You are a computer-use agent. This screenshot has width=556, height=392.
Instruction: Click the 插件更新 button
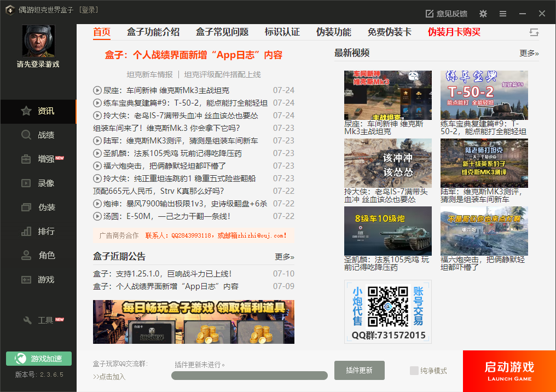[x=359, y=371]
